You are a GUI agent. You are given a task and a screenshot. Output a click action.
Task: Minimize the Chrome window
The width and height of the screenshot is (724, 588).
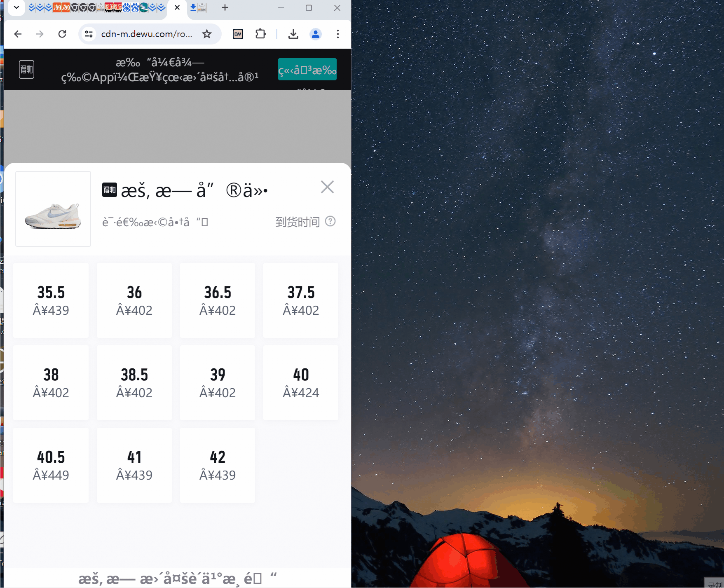click(281, 7)
